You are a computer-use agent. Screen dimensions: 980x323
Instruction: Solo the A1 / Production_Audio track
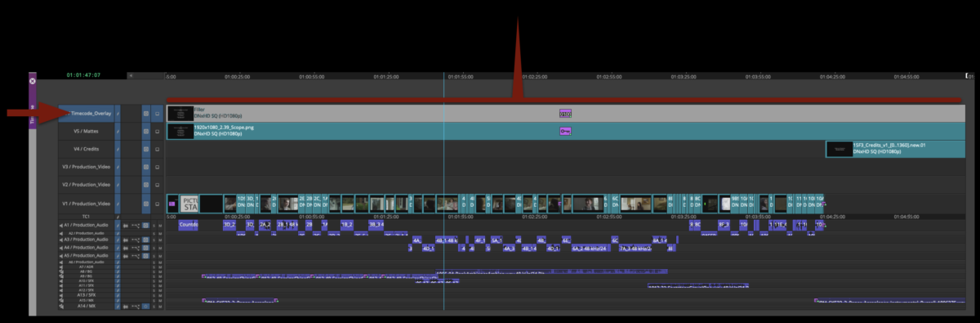154,225
